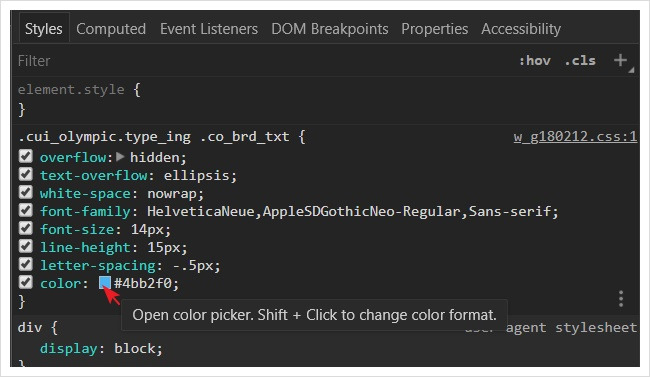Toggle the letter-spacing property checkbox

coord(26,264)
